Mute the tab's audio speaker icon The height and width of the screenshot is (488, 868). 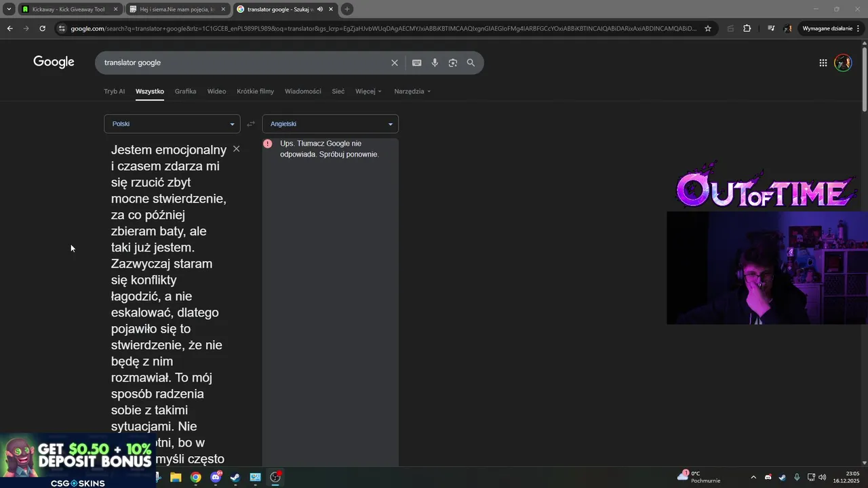(x=320, y=9)
